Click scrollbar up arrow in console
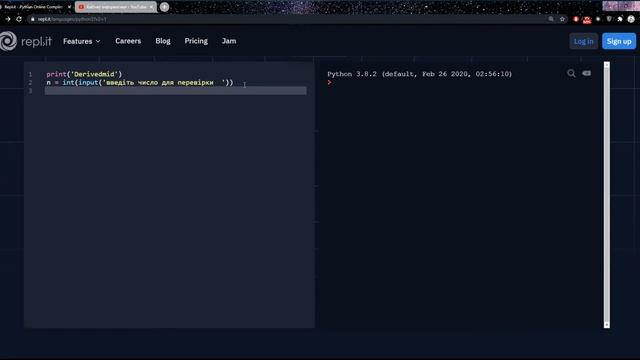640x360 pixels. [607, 65]
